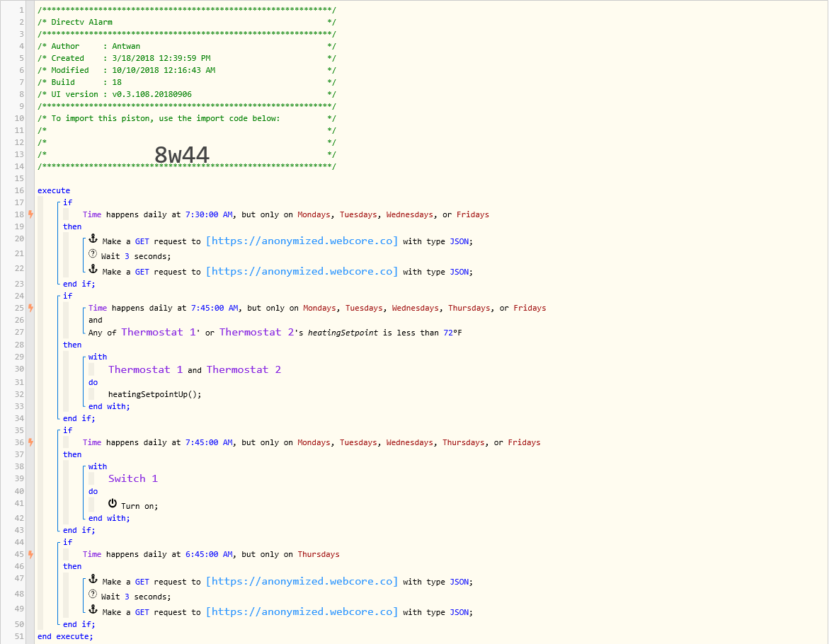Viewport: 834px width, 644px height.
Task: Click the anchor icon on line 47
Action: point(93,579)
